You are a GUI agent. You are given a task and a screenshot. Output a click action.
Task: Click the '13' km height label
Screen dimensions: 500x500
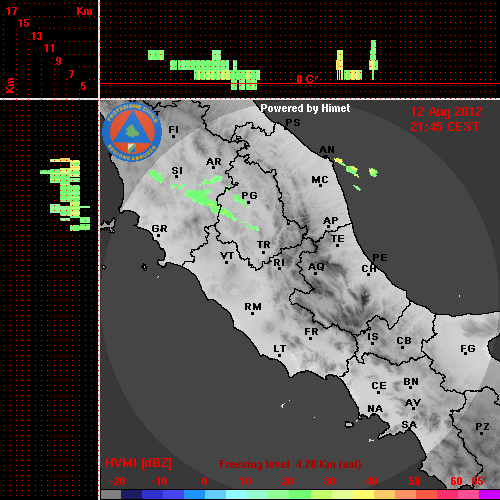tap(37, 36)
